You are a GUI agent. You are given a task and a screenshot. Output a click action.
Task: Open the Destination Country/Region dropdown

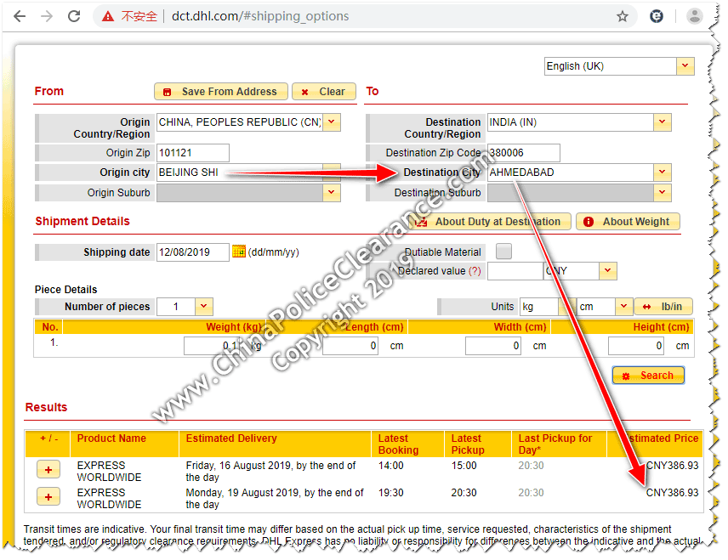(x=662, y=122)
